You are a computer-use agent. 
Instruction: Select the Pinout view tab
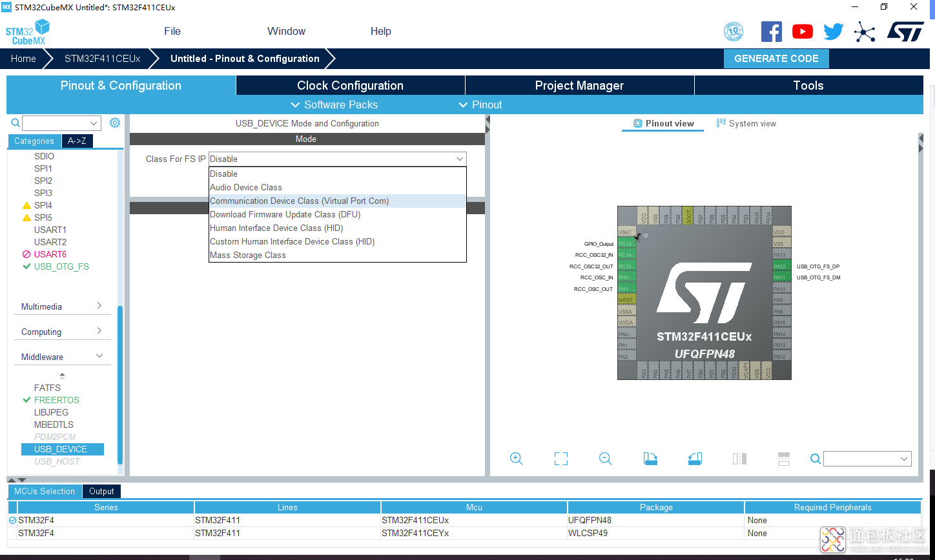click(x=663, y=123)
